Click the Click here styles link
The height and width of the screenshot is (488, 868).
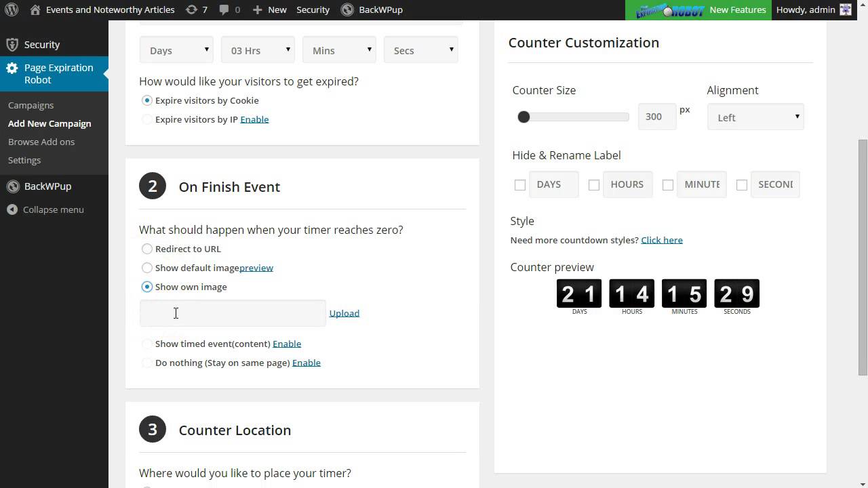coord(662,240)
